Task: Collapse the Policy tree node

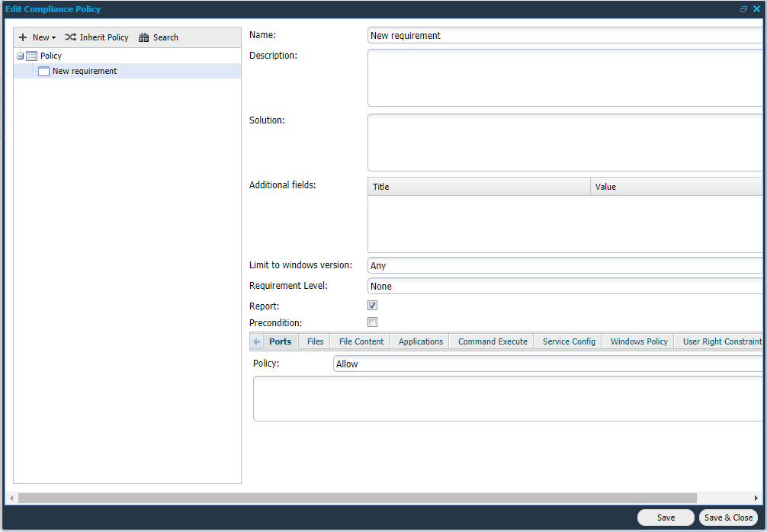Action: [20, 56]
